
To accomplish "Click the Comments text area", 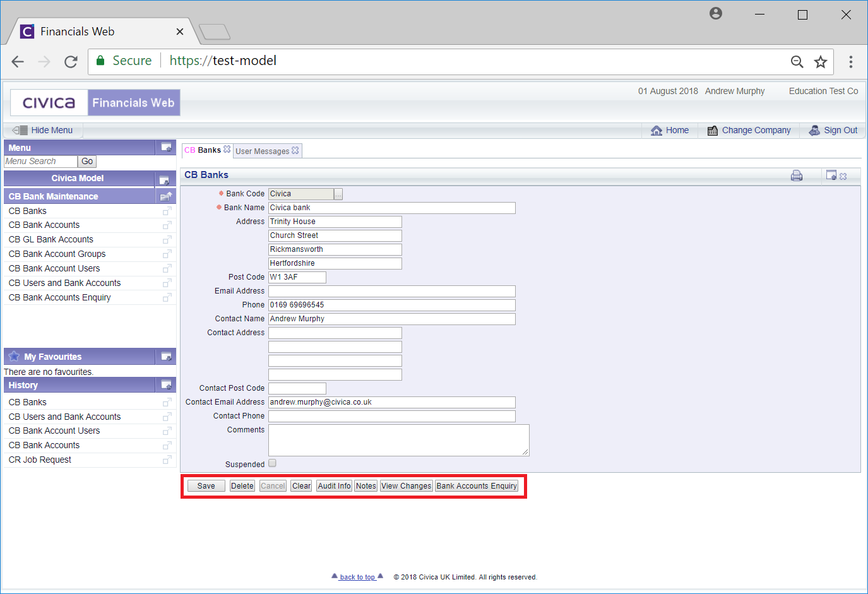I will [399, 441].
